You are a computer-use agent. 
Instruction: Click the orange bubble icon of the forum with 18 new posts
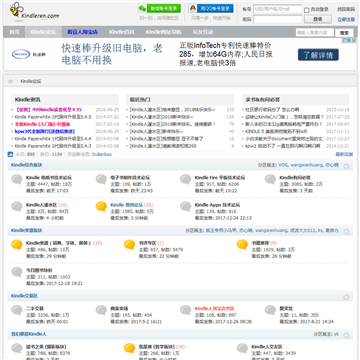(x=129, y=349)
